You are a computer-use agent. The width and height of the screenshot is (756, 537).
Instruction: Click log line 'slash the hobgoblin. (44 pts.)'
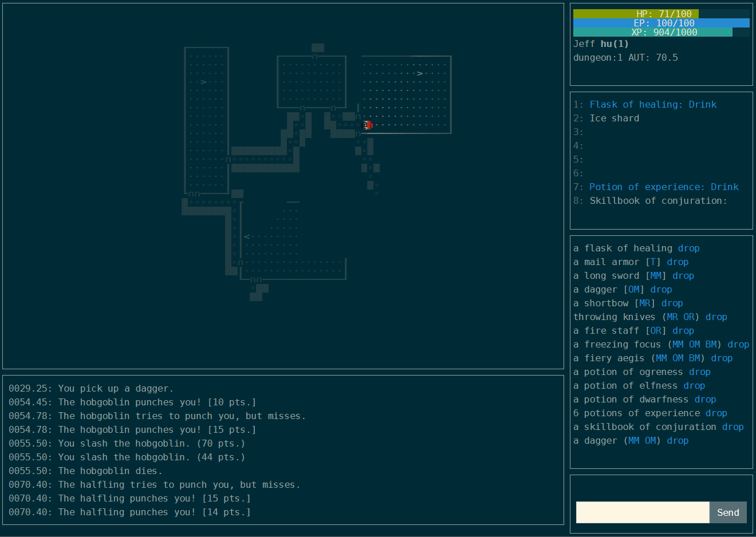(x=163, y=457)
